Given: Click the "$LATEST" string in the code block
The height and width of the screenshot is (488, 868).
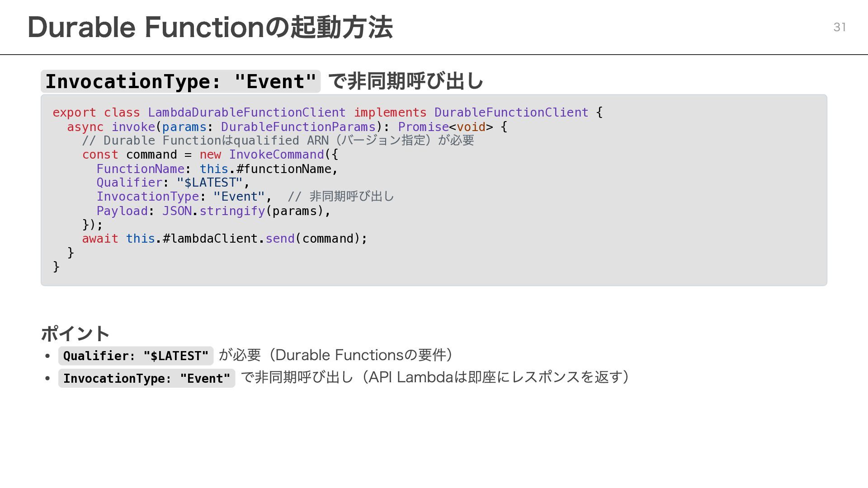Looking at the screenshot, I should tap(209, 183).
